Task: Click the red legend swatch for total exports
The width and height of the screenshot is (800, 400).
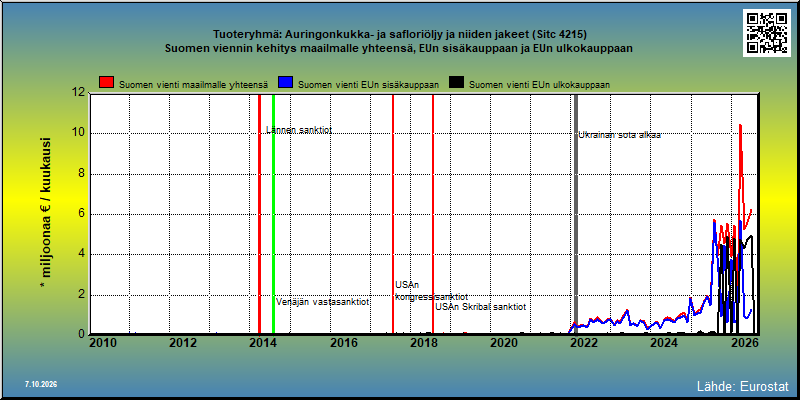Action: click(x=107, y=83)
